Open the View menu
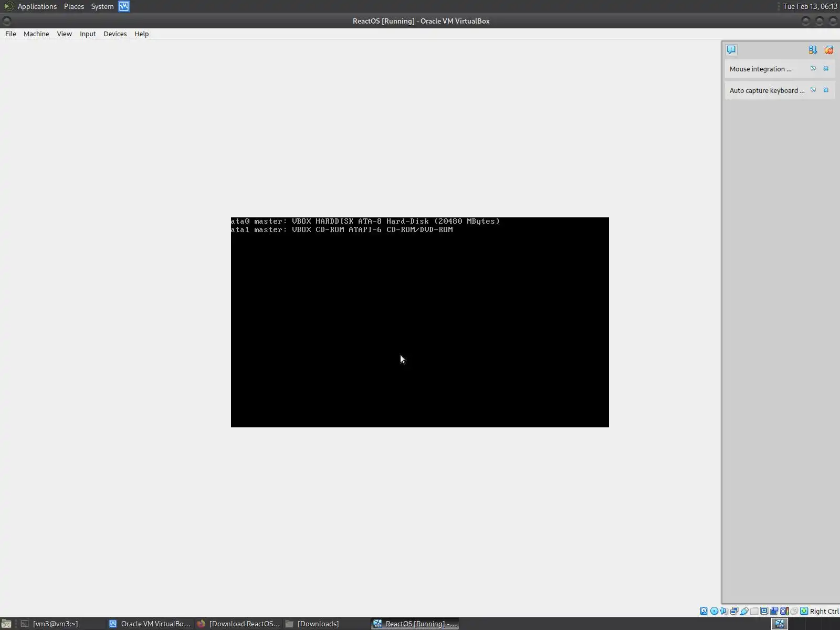 pos(64,34)
